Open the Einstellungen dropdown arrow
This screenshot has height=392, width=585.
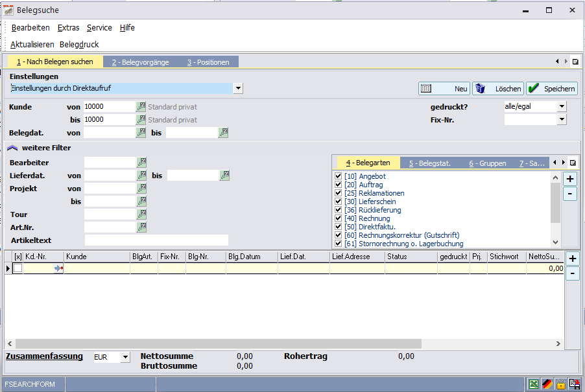(238, 88)
